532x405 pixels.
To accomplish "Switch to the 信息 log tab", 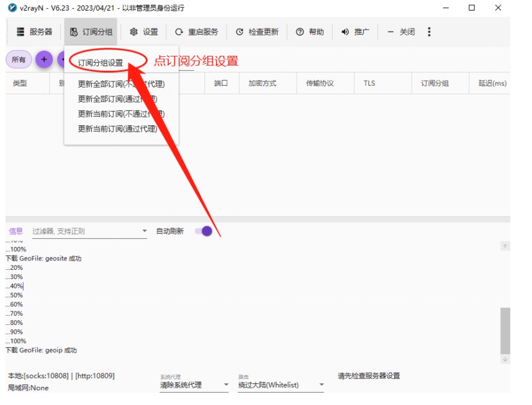I will click(16, 231).
